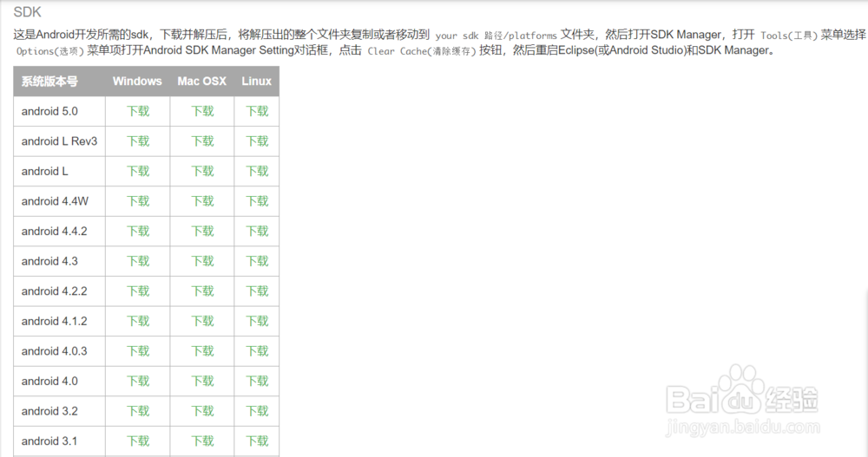Download android 4.0 for Linux
868x457 pixels.
click(x=257, y=380)
